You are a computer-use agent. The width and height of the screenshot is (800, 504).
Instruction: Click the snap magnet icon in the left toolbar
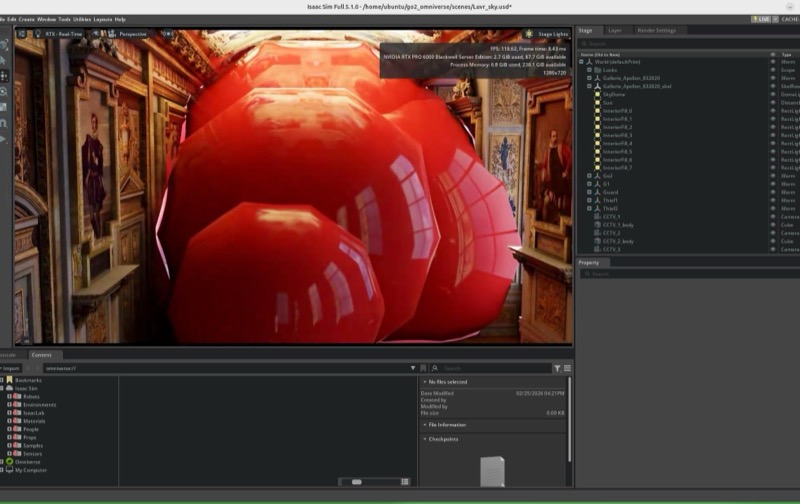point(4,123)
